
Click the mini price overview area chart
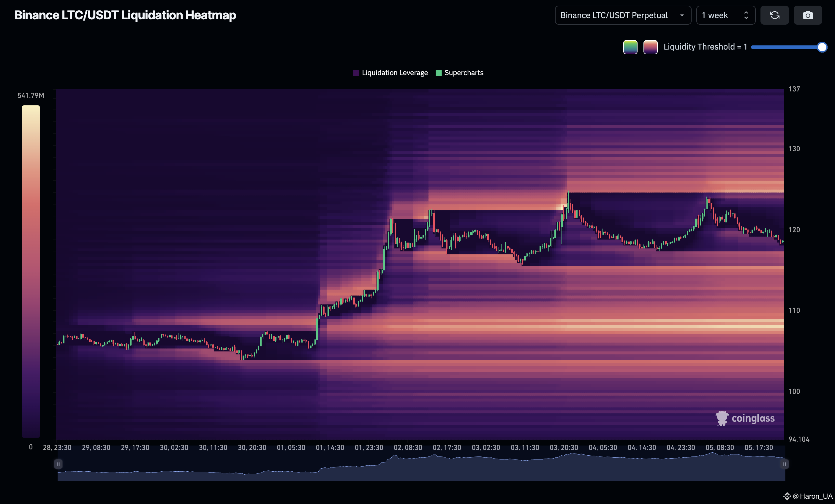click(421, 466)
